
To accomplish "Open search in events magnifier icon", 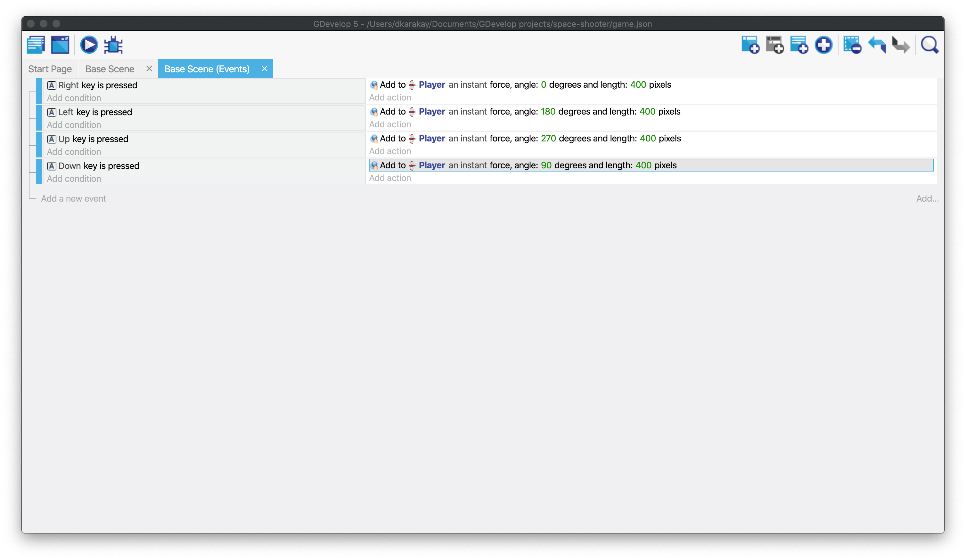I will pos(930,45).
